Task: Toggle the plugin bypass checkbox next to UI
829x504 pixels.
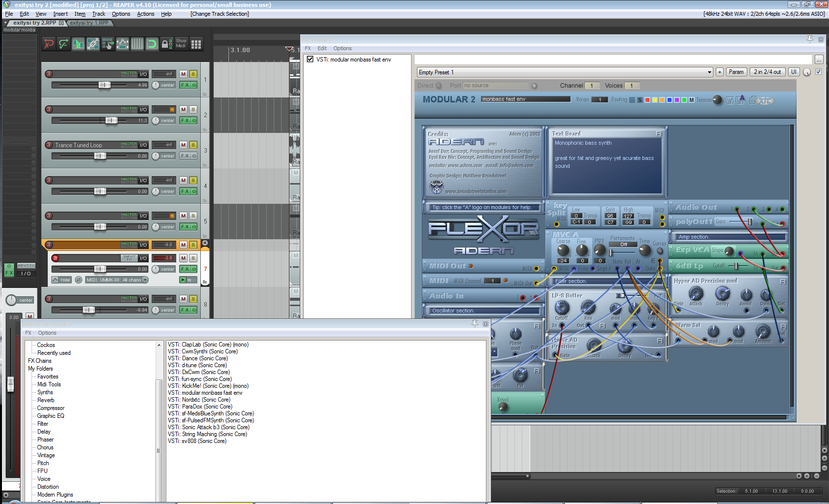Action: click(818, 71)
